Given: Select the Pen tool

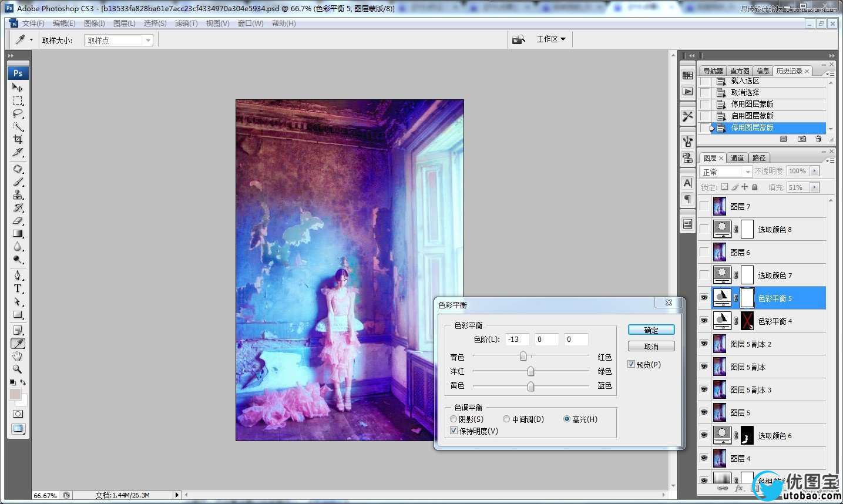Looking at the screenshot, I should pyautogui.click(x=18, y=275).
